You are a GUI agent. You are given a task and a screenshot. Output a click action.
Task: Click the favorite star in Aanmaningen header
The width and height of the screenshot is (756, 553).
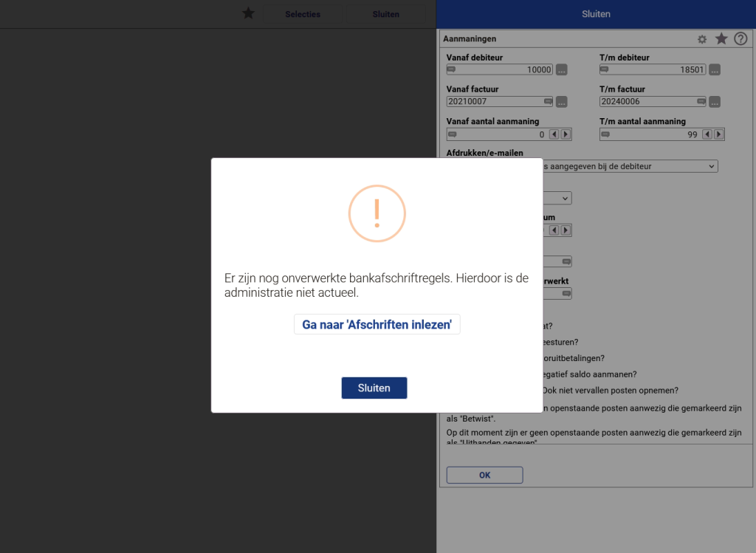pos(721,38)
